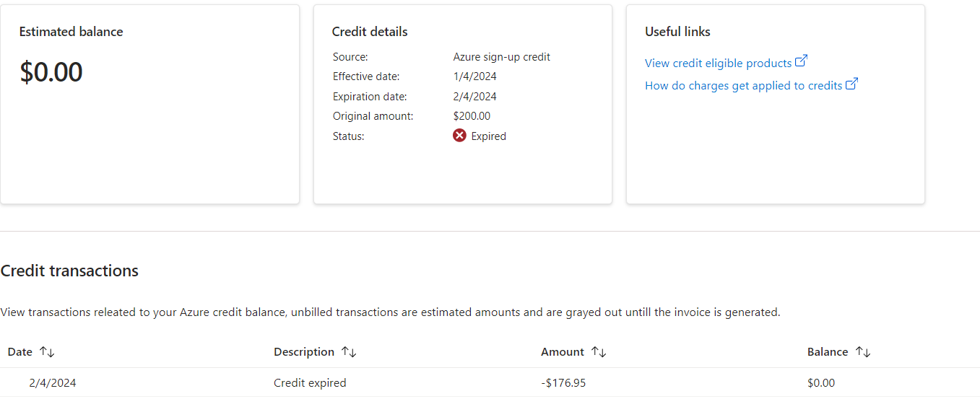Select the Description column header label
The width and height of the screenshot is (980, 399).
304,352
